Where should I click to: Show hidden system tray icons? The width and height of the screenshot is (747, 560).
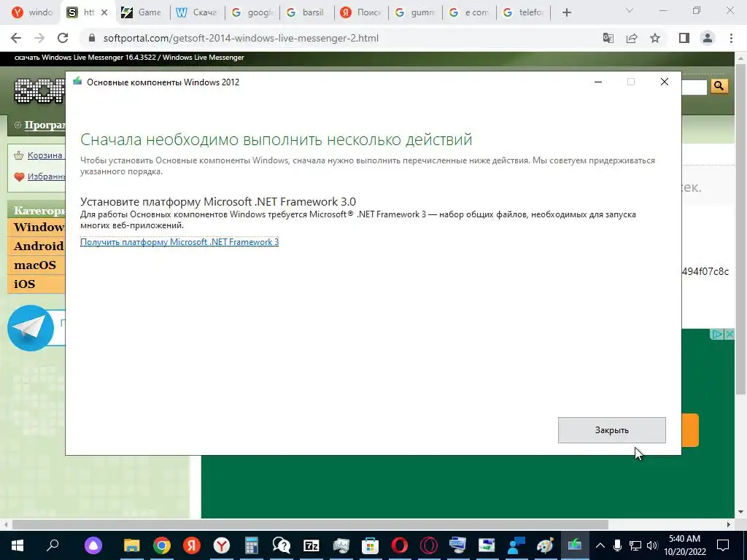pyautogui.click(x=600, y=545)
